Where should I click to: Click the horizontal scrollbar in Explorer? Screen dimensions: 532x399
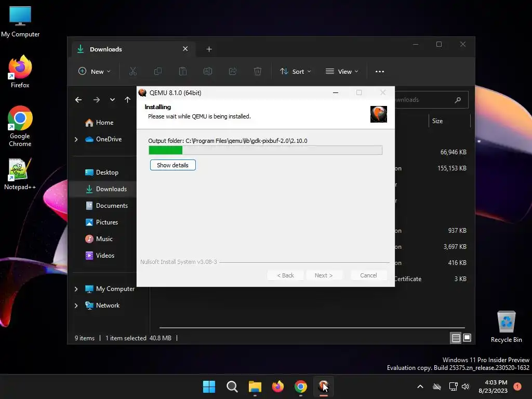[x=312, y=328]
